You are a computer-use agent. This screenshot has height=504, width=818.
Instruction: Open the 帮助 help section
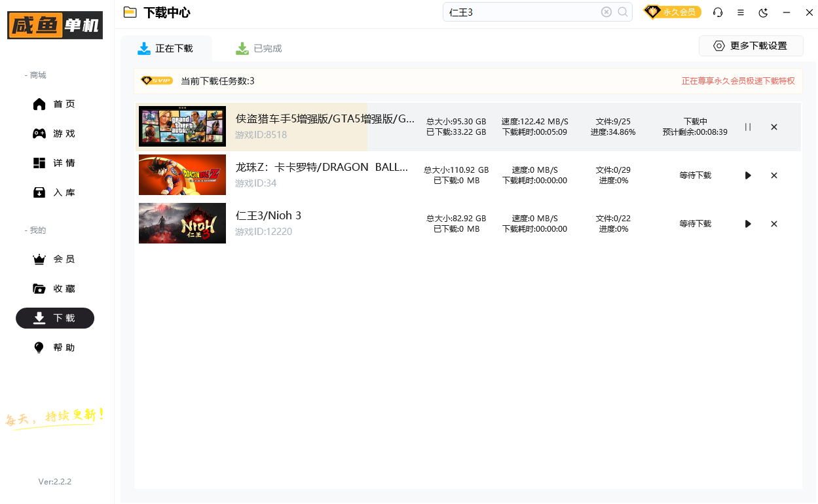pyautogui.click(x=54, y=347)
